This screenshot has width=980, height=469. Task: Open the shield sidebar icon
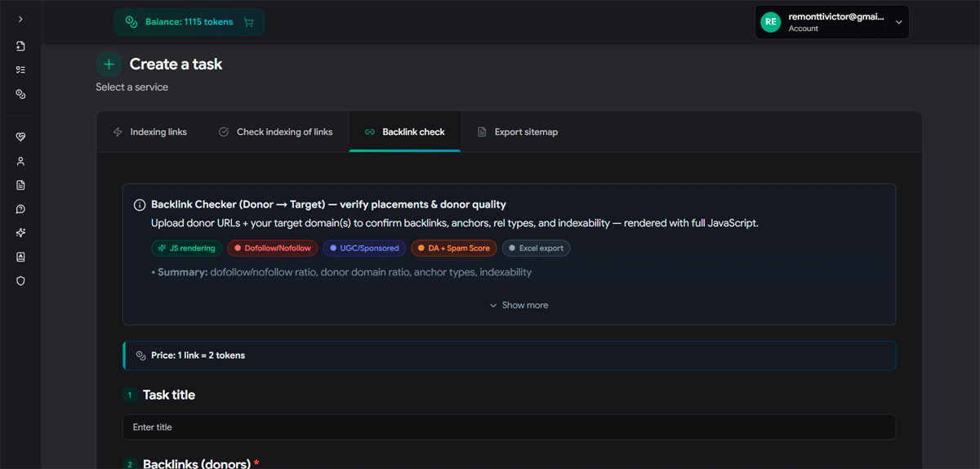20,280
